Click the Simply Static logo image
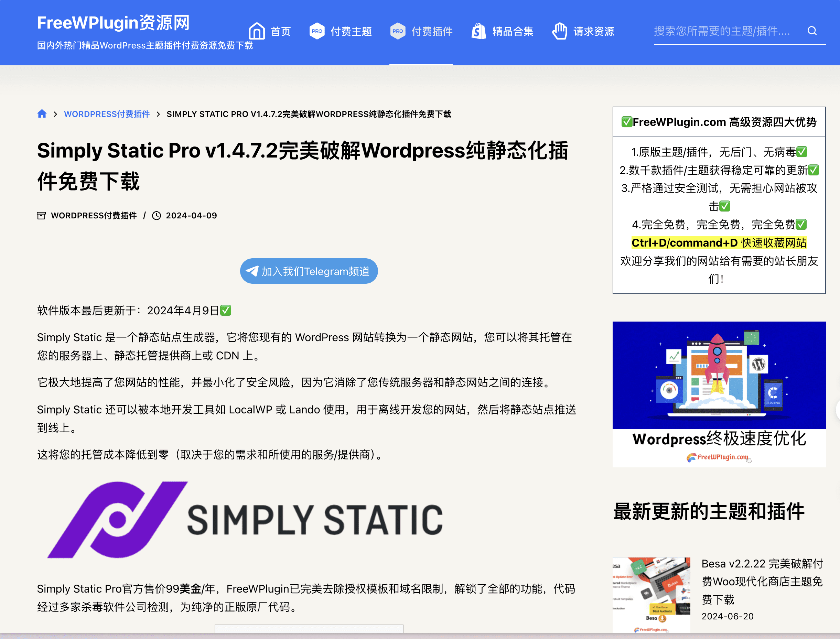840x639 pixels. (245, 520)
